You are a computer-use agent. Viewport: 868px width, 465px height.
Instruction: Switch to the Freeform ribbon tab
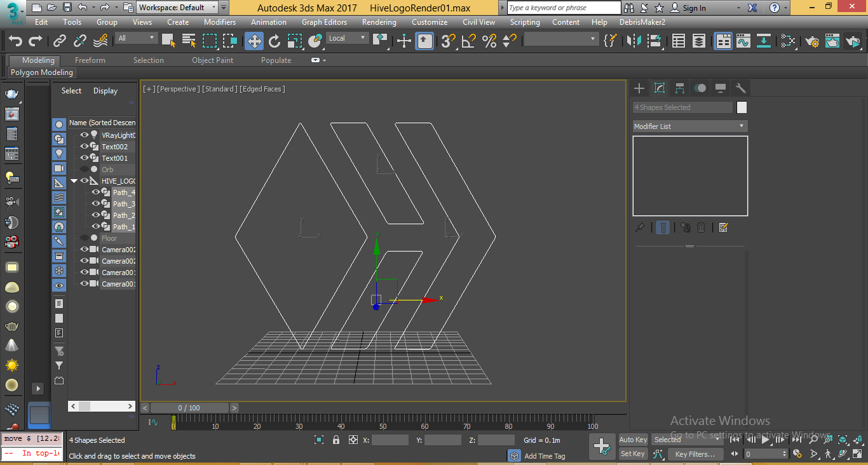(90, 60)
